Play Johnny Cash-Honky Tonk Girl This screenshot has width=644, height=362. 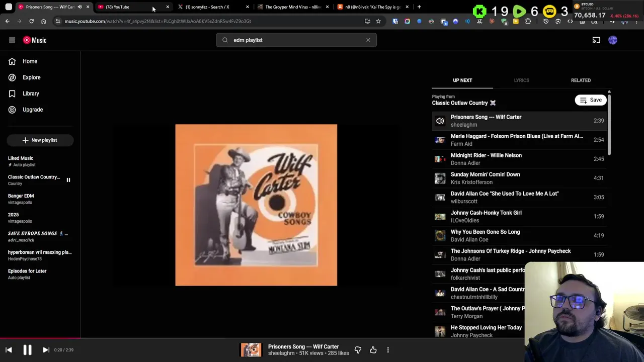click(x=519, y=216)
